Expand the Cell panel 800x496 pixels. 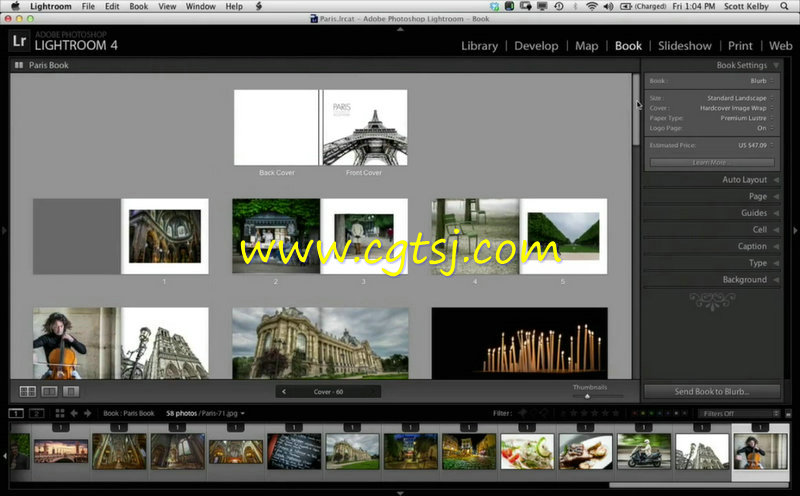pyautogui.click(x=776, y=230)
